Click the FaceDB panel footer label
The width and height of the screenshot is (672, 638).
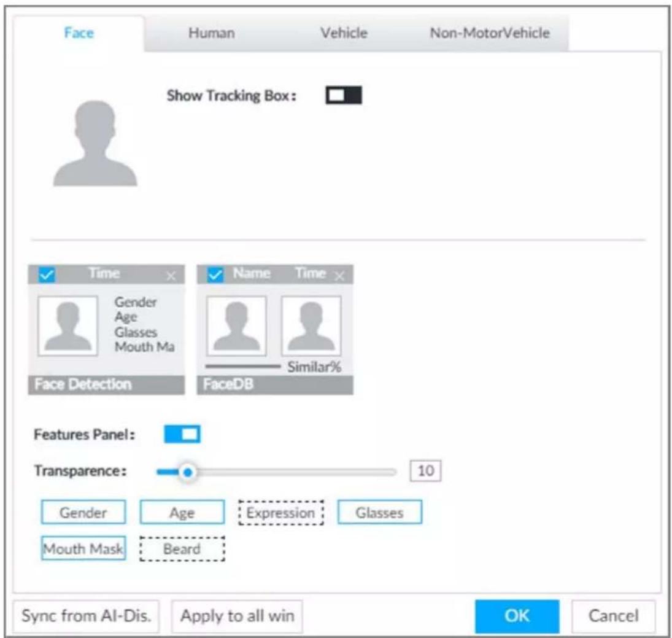[x=228, y=384]
